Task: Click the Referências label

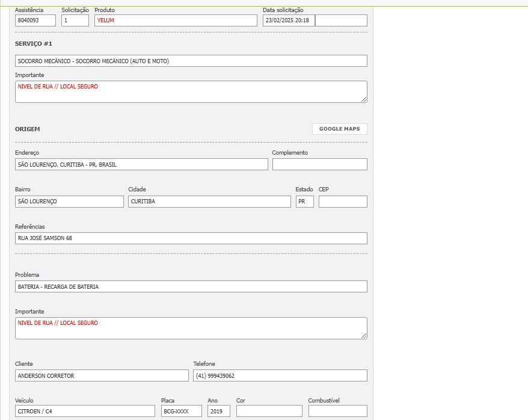Action: (29, 227)
